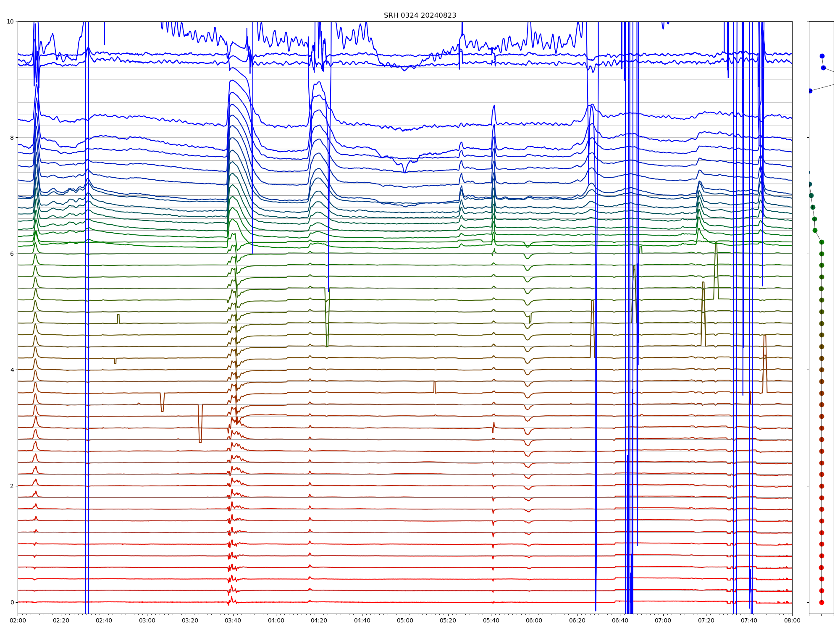Screen dimensions: 840x630
Task: Click the y-axis label 4
Action: pos(12,370)
